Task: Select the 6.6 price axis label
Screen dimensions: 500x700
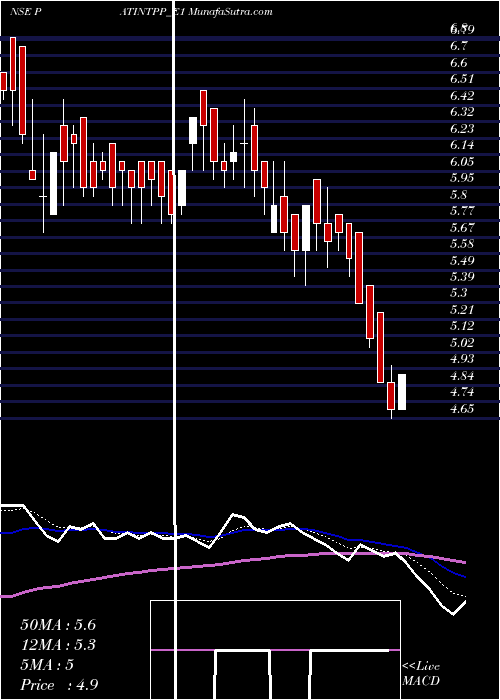Action: (458, 62)
